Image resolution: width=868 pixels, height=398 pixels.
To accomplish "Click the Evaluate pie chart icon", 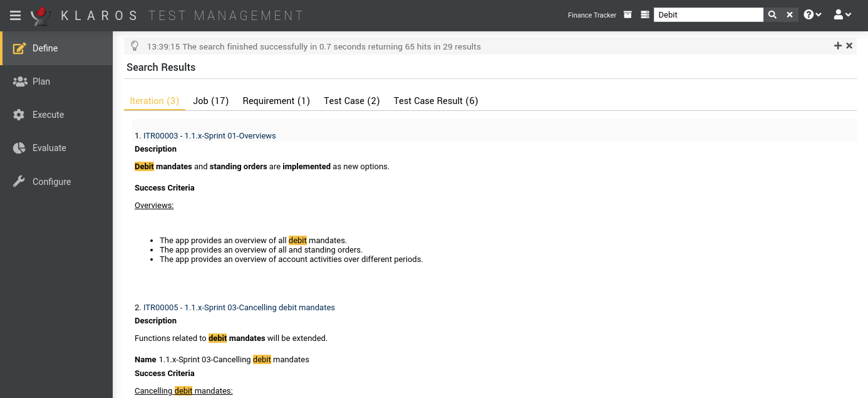I will pos(19,148).
